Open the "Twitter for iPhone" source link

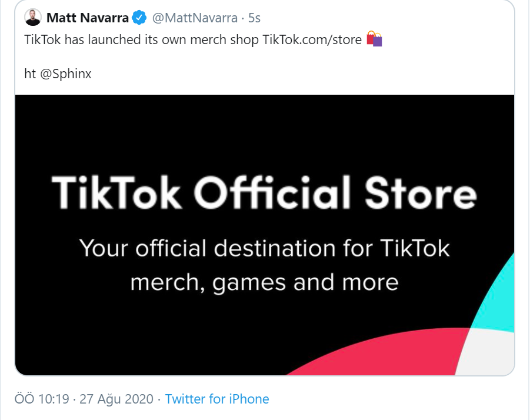point(216,399)
